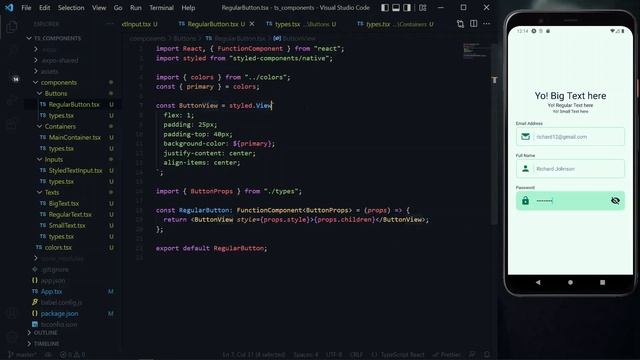The width and height of the screenshot is (640, 360).
Task: Tap Android recents square button
Action: (x=602, y=282)
